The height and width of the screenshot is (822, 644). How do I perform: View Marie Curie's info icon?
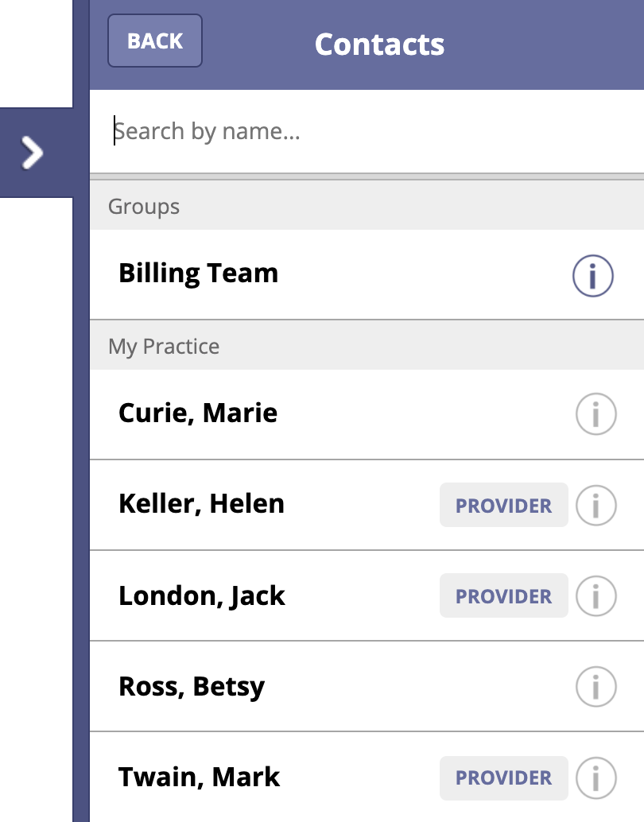pyautogui.click(x=596, y=414)
